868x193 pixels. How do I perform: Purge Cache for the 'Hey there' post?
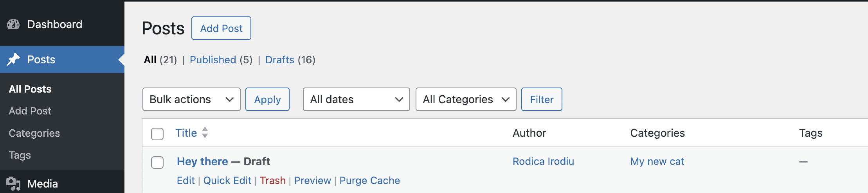point(369,180)
